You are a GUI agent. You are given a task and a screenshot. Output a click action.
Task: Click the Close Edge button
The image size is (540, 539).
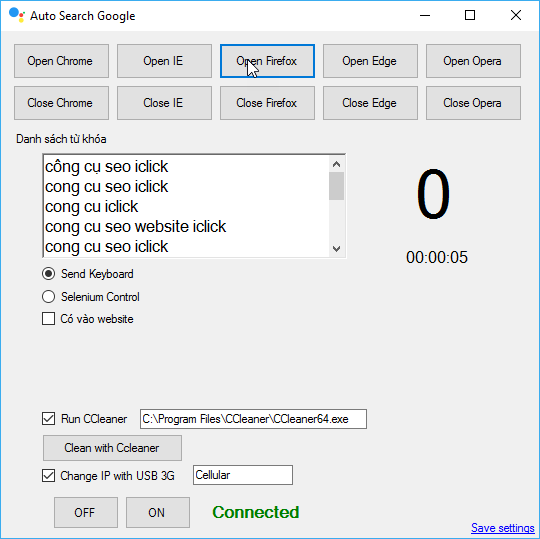click(370, 103)
